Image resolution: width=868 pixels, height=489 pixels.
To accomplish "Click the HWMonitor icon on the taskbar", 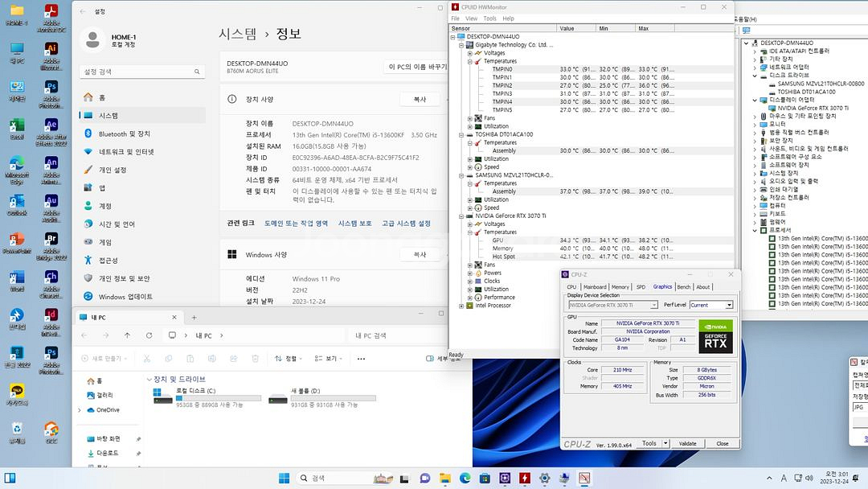I will (x=525, y=478).
